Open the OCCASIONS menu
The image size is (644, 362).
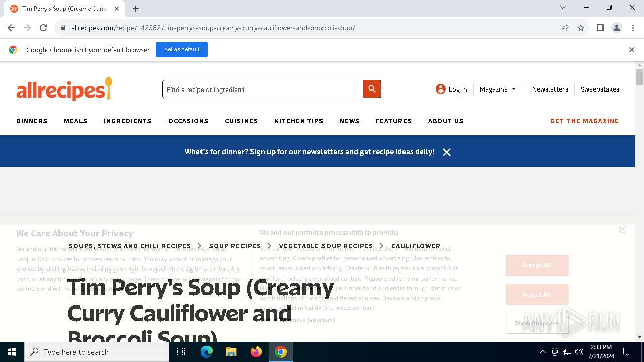click(188, 121)
